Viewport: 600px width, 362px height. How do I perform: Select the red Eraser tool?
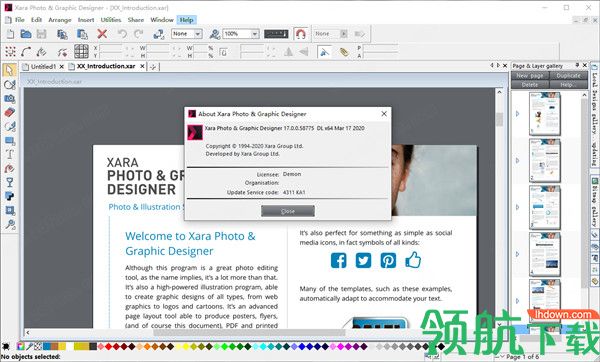10,112
